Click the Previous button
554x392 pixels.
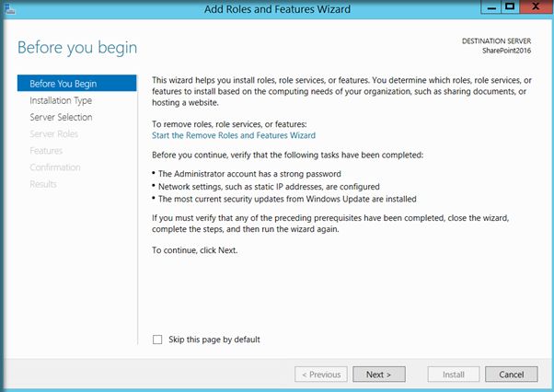pos(321,375)
